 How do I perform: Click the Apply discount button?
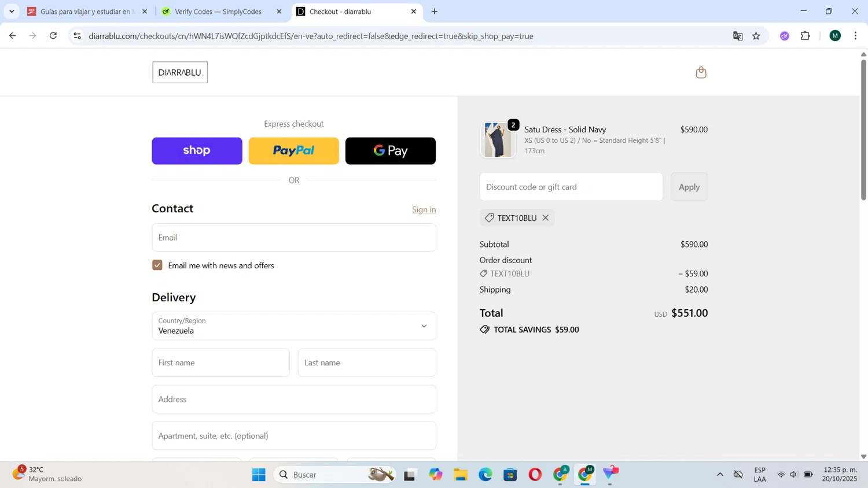click(x=689, y=187)
